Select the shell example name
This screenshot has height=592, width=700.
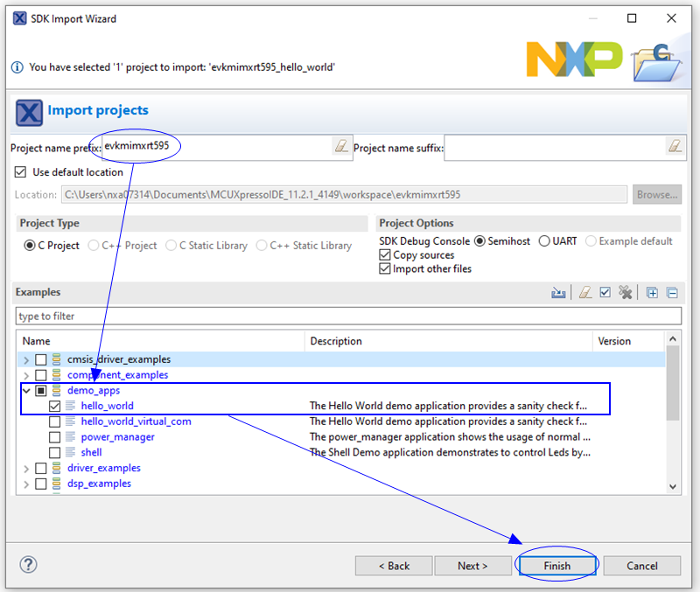pos(92,452)
